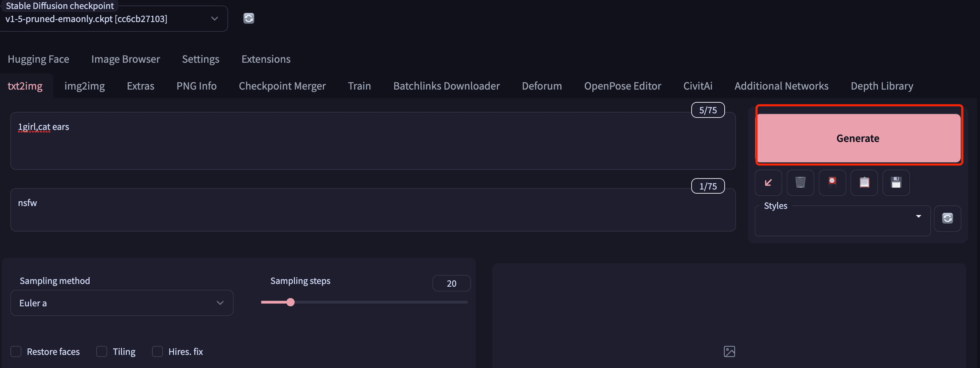Open the OpenPose Editor tab
980x368 pixels.
pos(622,86)
